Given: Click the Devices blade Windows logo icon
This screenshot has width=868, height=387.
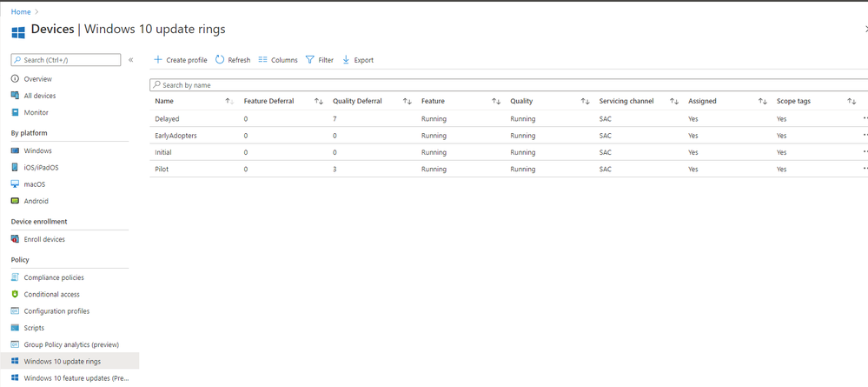Looking at the screenshot, I should point(18,31).
